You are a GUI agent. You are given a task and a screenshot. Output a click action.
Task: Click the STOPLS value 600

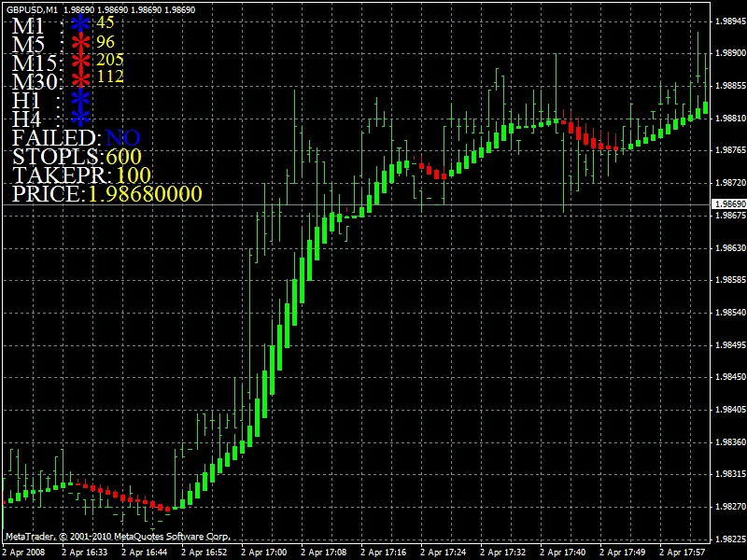[x=123, y=156]
